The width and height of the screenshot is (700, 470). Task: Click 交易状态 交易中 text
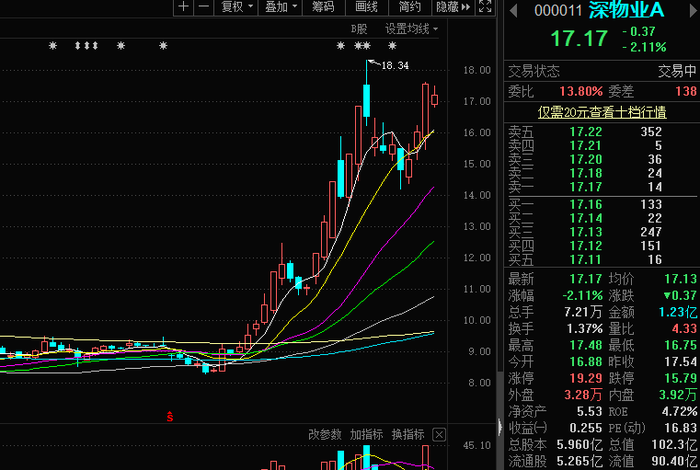click(x=677, y=71)
